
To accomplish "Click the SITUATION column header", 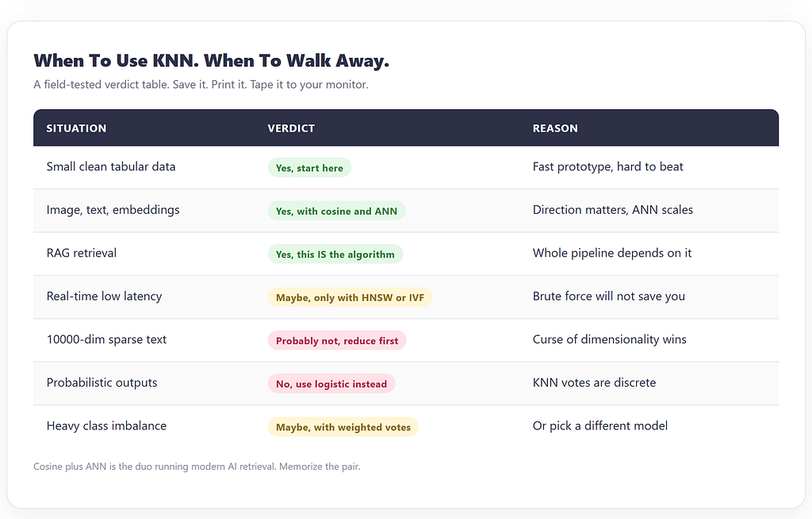I will pyautogui.click(x=76, y=128).
